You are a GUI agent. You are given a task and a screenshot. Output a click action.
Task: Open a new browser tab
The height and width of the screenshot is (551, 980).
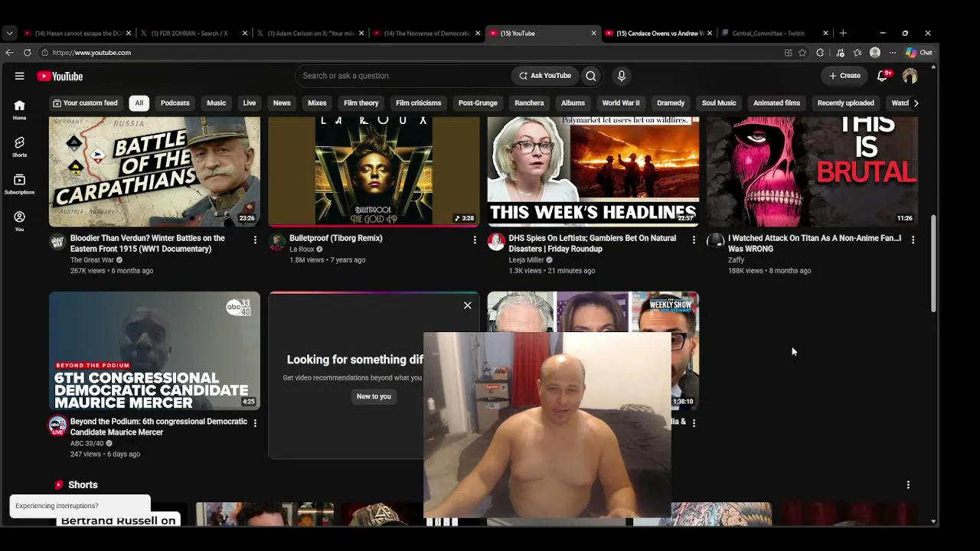tap(843, 33)
